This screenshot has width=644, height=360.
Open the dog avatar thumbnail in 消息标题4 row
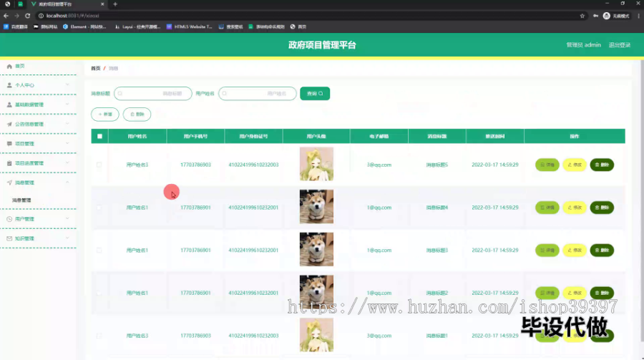(316, 207)
